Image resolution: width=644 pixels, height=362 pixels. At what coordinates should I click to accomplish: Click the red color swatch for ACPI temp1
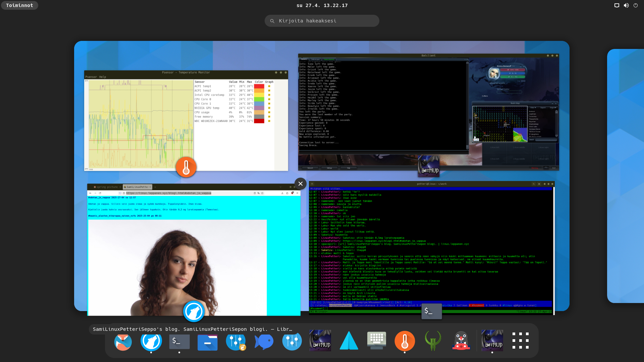point(259,86)
